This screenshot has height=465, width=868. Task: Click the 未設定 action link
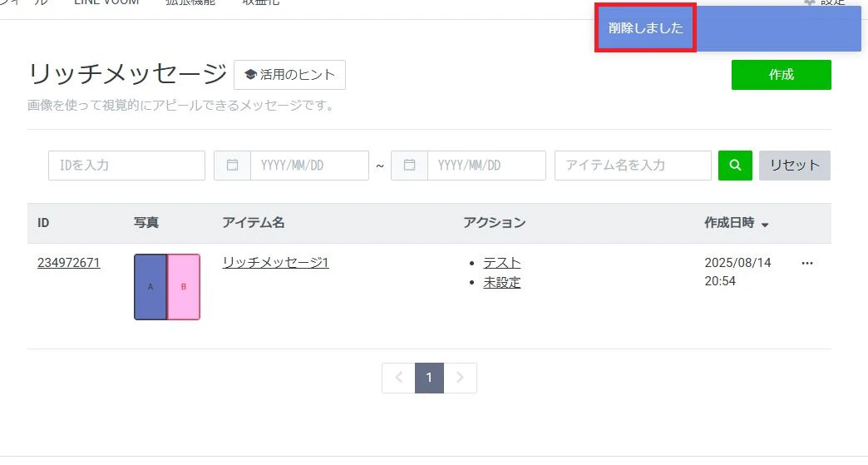point(501,282)
